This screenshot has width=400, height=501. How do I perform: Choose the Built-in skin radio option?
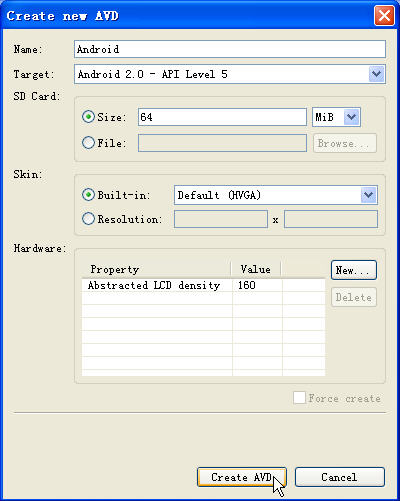[x=88, y=195]
